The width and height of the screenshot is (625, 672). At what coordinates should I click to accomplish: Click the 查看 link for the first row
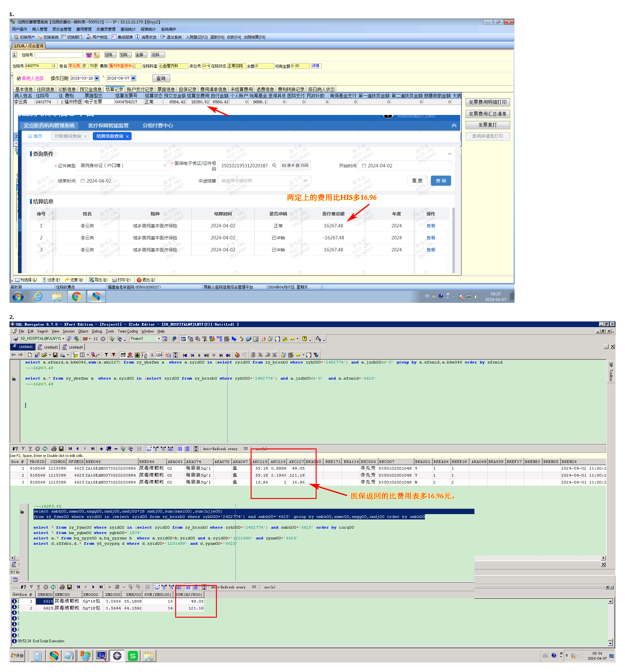click(431, 226)
